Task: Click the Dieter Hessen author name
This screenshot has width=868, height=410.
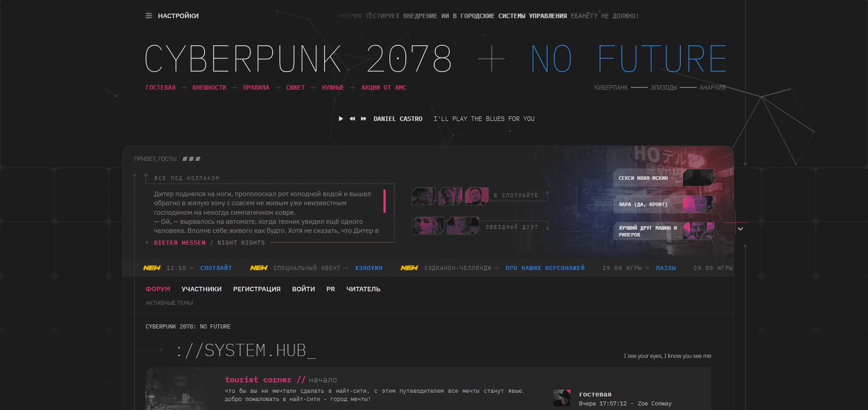Action: [179, 243]
